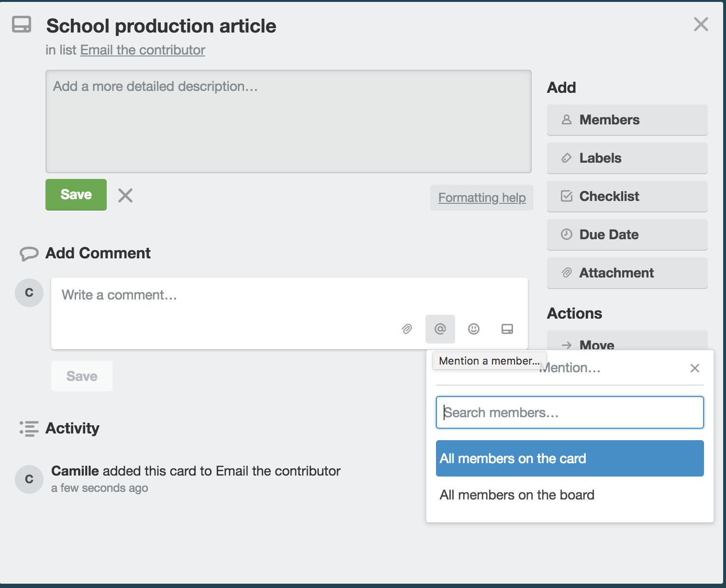This screenshot has height=588, width=726.
Task: Open the emoji picker smiley icon
Action: [474, 329]
